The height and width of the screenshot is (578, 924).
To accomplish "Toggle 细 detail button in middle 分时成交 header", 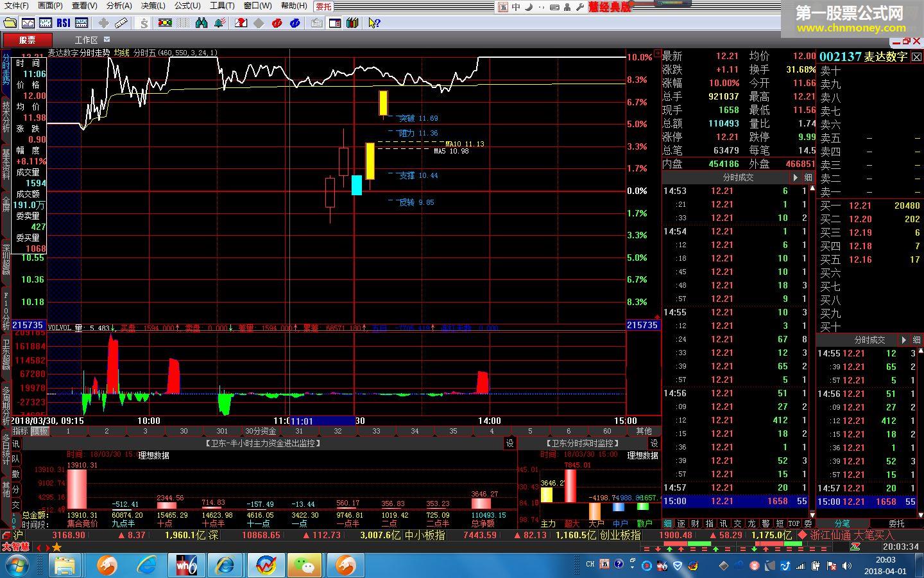I will click(808, 177).
